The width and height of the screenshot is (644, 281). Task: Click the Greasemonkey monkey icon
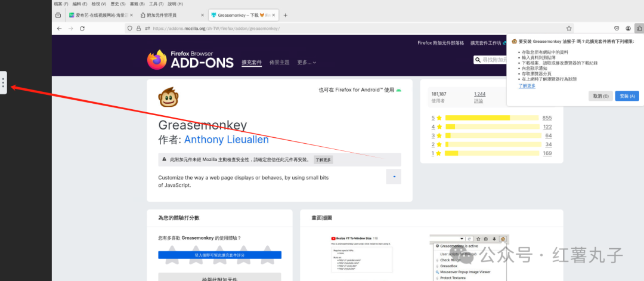coord(168,97)
